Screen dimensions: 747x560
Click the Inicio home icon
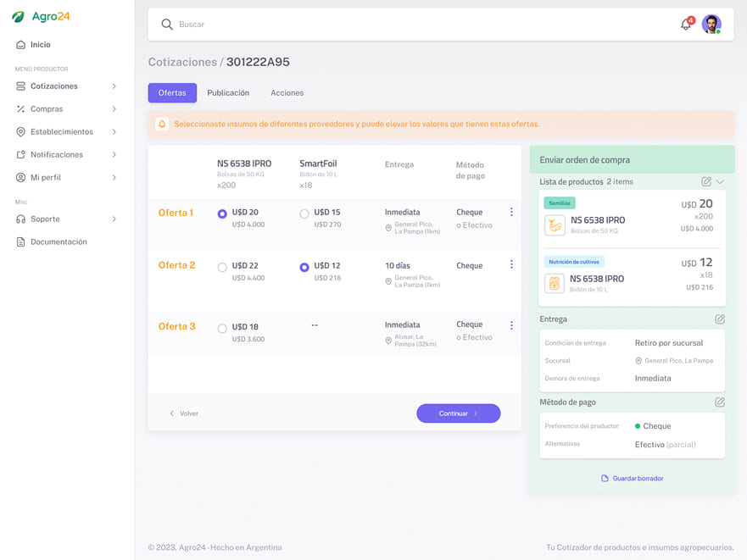point(20,45)
